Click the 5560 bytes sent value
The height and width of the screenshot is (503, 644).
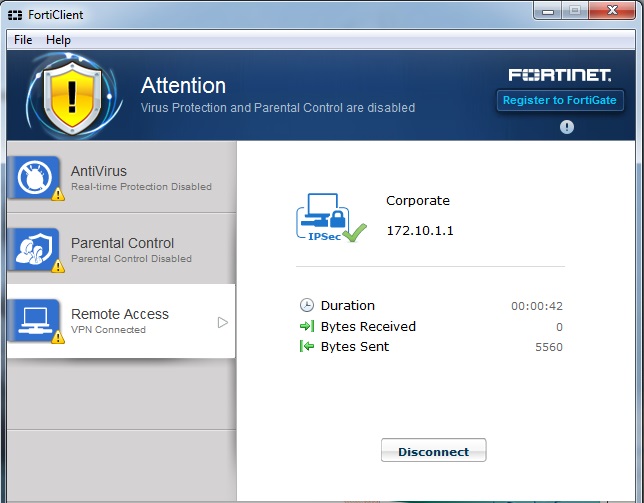coord(549,347)
